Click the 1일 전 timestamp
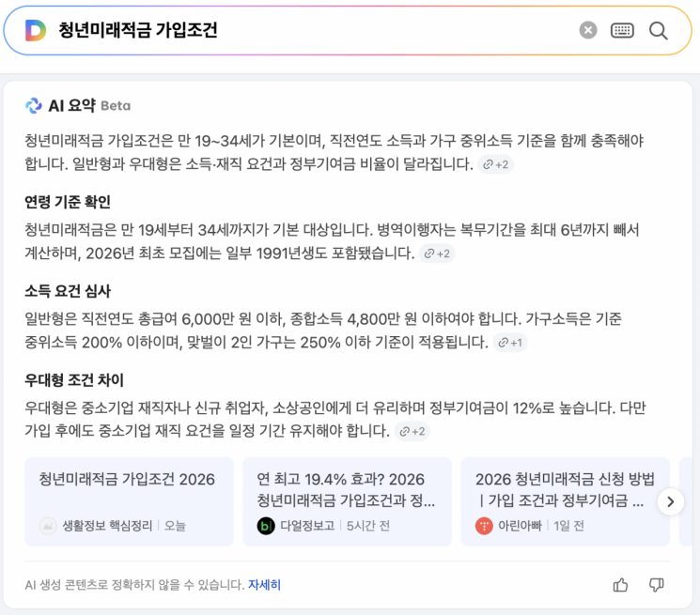 (568, 526)
